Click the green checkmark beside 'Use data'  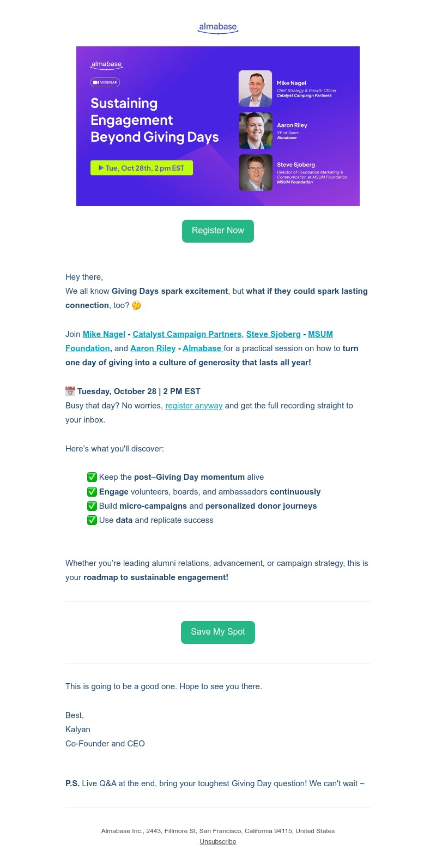point(92,520)
